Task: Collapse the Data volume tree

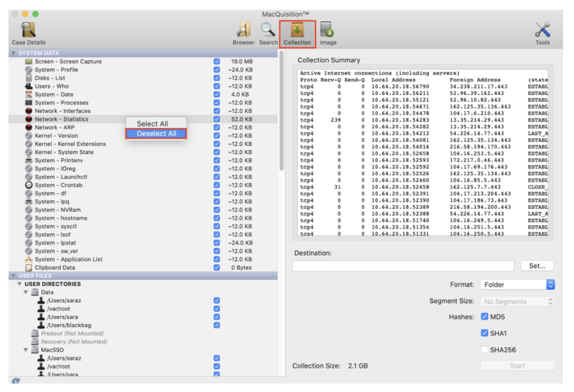Action: (x=26, y=292)
